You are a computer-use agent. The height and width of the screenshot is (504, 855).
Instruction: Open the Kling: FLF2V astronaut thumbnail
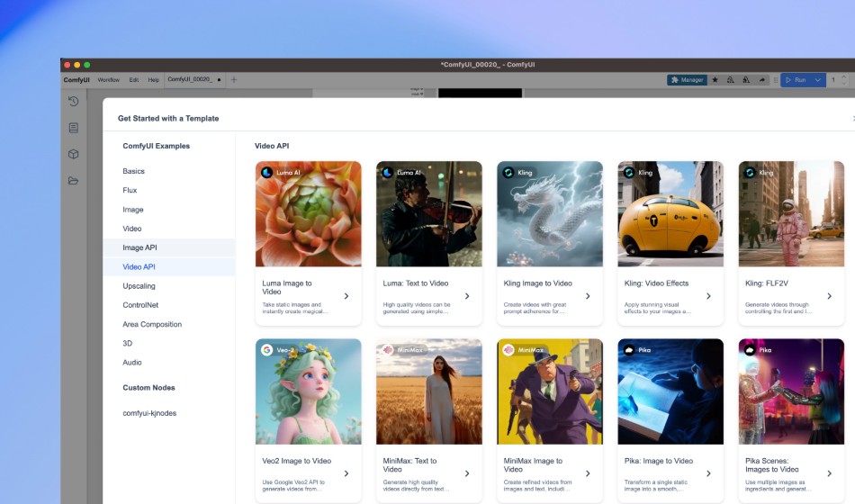791,214
